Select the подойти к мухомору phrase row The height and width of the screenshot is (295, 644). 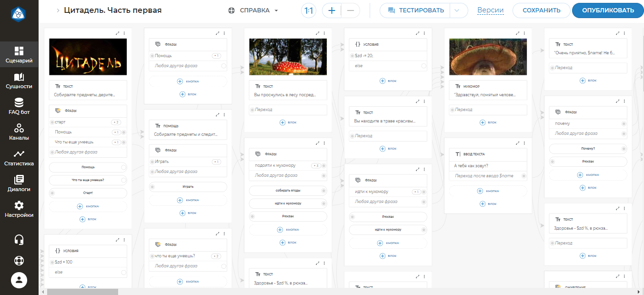(288, 166)
